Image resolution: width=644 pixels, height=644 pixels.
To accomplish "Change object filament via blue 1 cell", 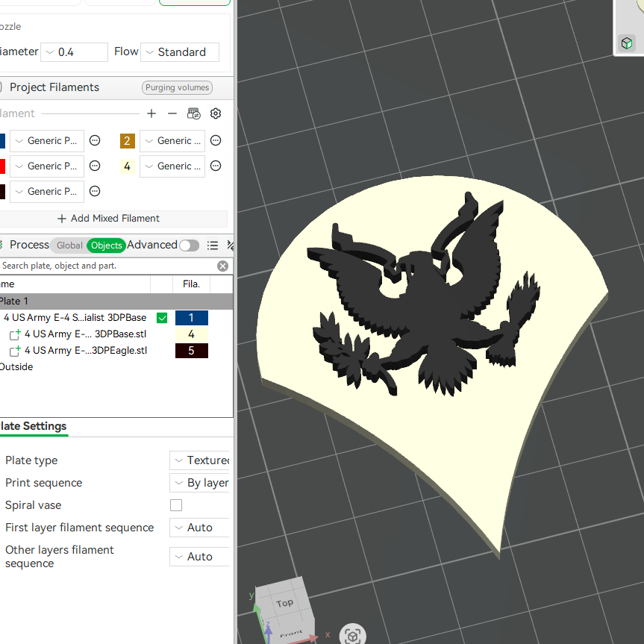I will click(x=191, y=318).
